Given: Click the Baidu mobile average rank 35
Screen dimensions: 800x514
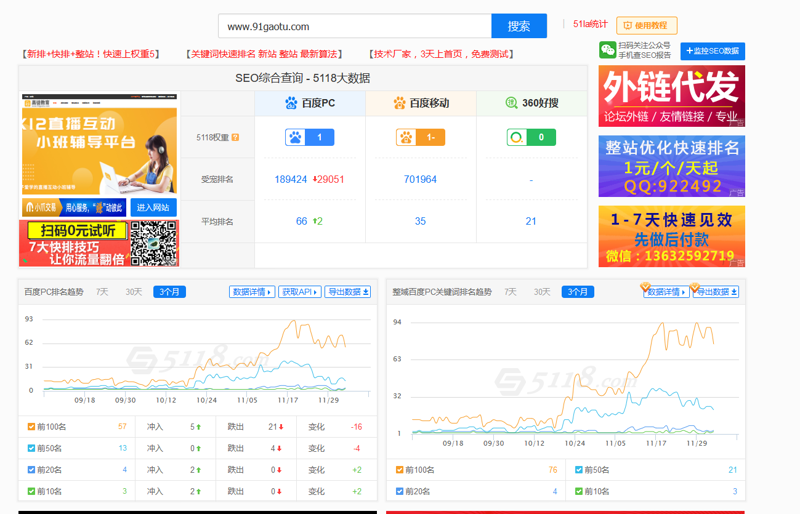Looking at the screenshot, I should 420,221.
